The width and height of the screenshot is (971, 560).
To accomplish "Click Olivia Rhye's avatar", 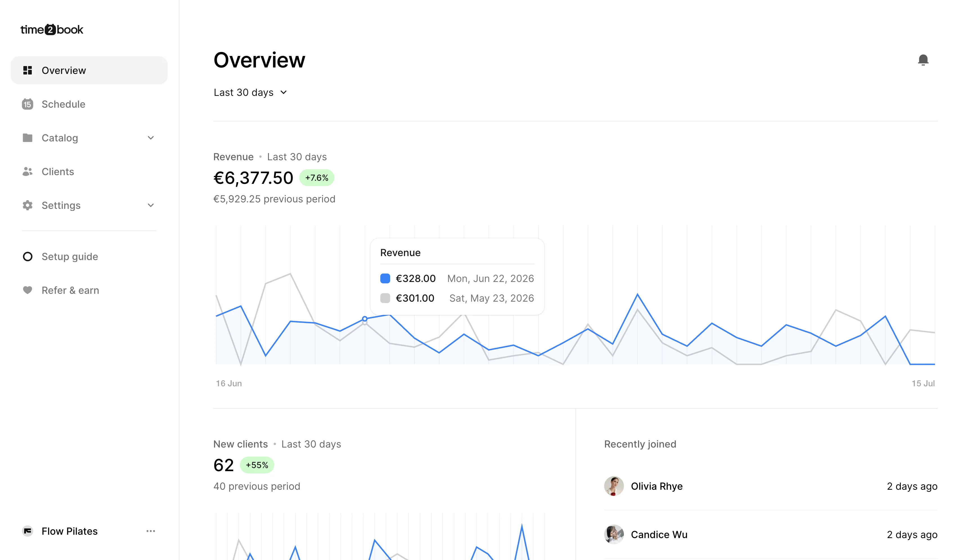I will [x=614, y=486].
